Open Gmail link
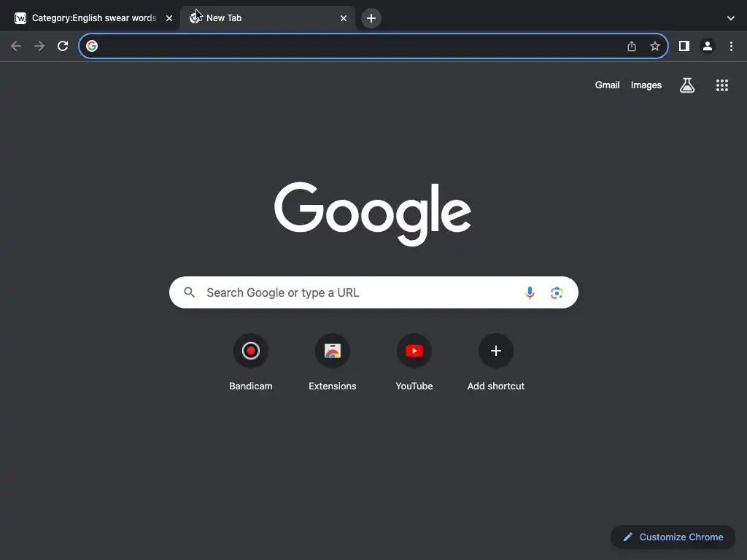Image resolution: width=747 pixels, height=560 pixels. pyautogui.click(x=608, y=85)
